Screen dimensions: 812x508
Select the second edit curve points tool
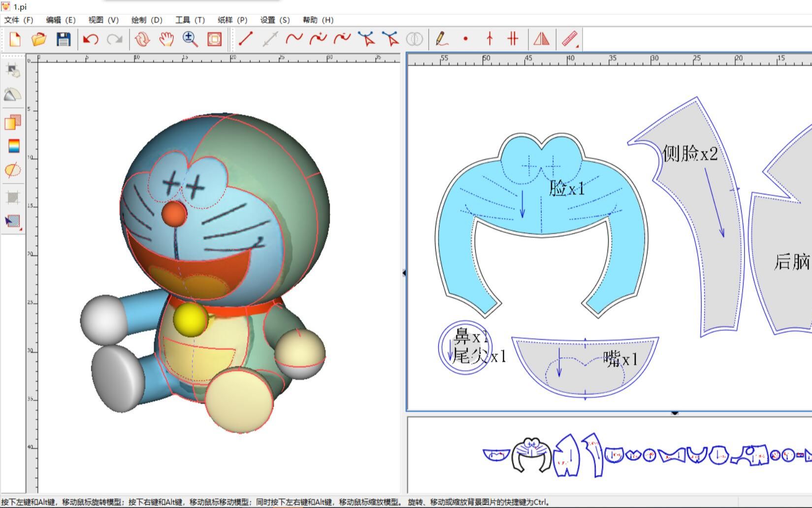point(390,39)
